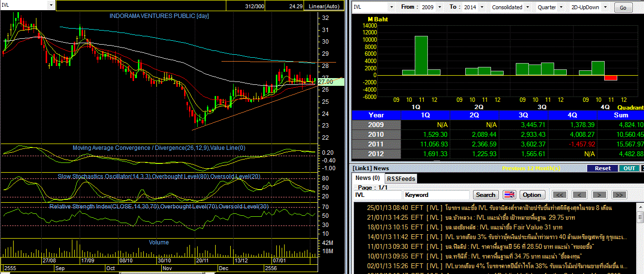Click the 4,008.27 cell in 2010 row
This screenshot has width=644, height=274.
click(x=573, y=134)
